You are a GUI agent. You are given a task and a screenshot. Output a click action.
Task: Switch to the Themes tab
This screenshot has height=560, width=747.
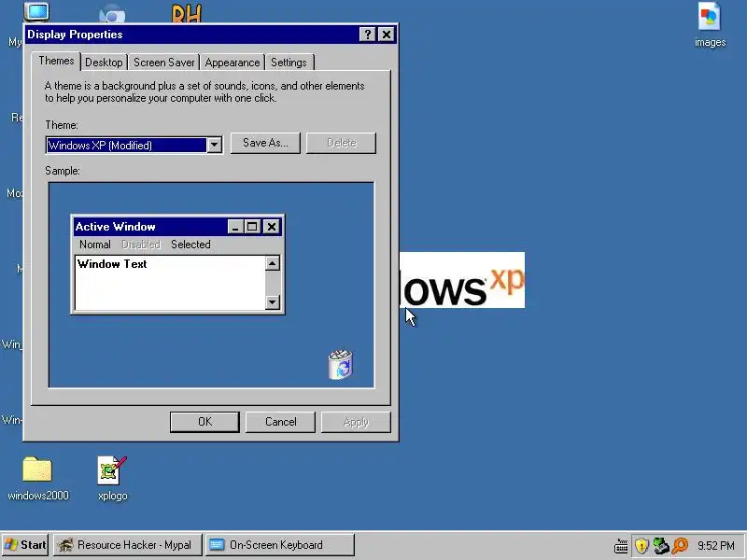(x=56, y=61)
